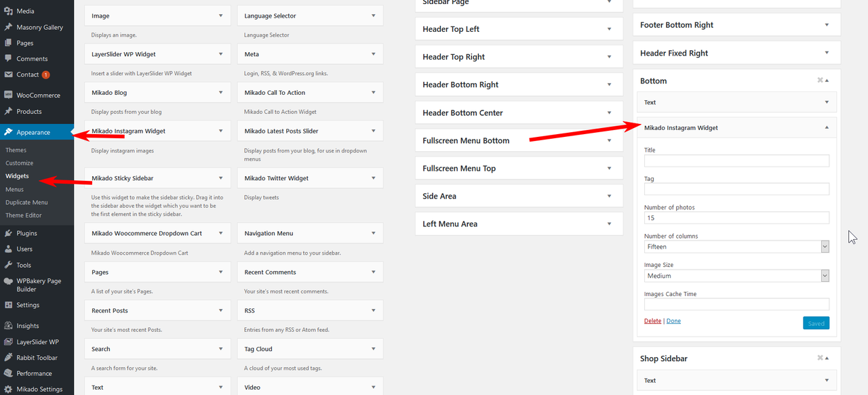Open Menus submenu item
Image resolution: width=868 pixels, height=395 pixels.
15,189
